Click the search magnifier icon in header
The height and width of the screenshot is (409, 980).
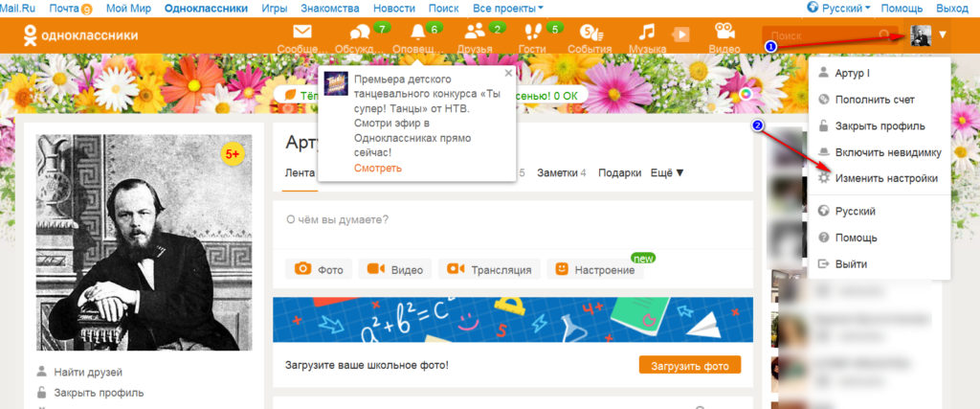click(x=884, y=35)
